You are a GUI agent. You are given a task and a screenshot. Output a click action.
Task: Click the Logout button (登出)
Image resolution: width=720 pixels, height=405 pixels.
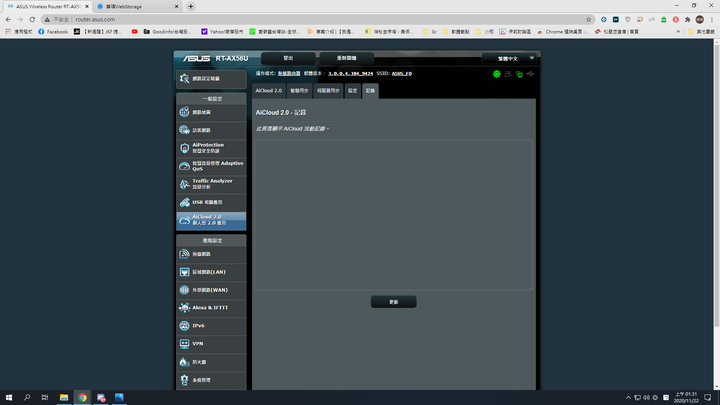point(288,58)
